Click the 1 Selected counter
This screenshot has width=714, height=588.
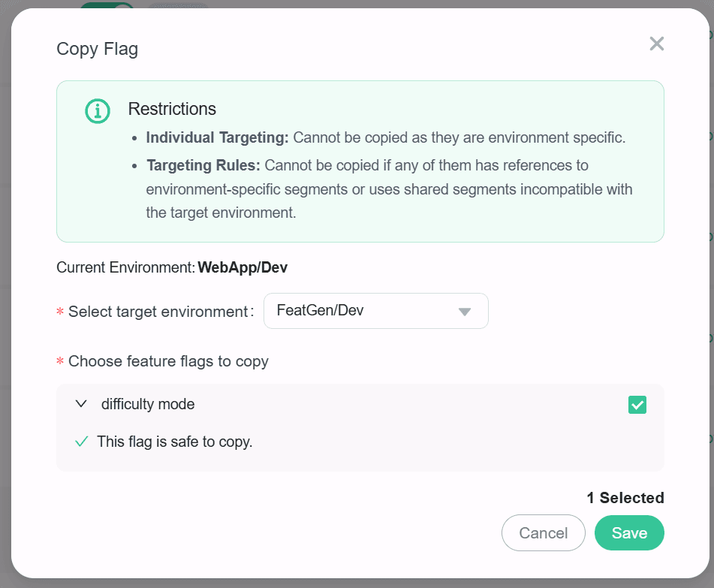pyautogui.click(x=625, y=498)
